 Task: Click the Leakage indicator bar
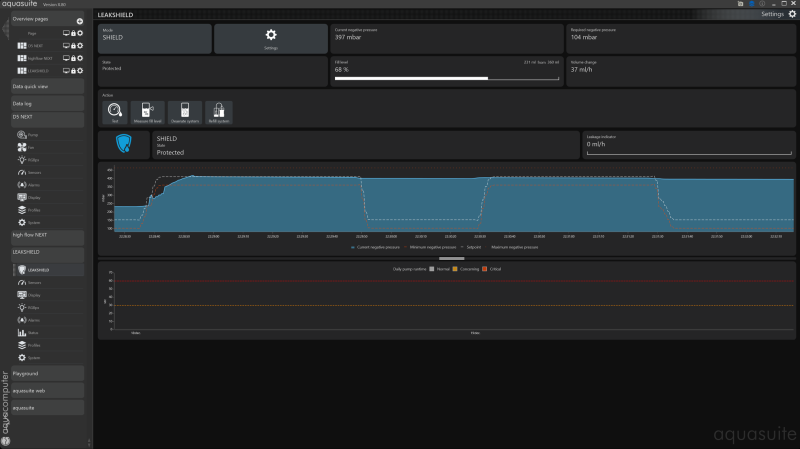[x=689, y=153]
